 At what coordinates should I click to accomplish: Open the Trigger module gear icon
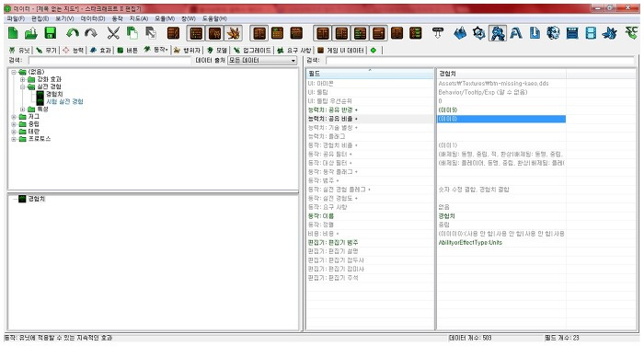coord(479,33)
